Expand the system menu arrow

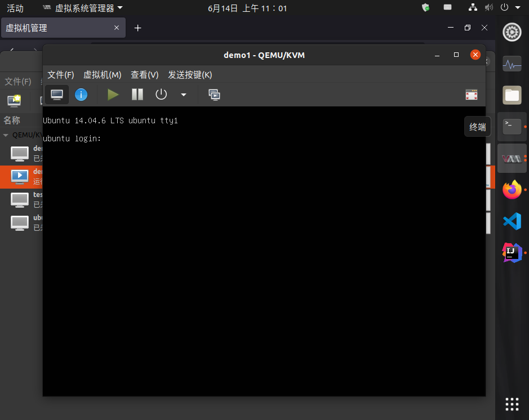pos(518,7)
